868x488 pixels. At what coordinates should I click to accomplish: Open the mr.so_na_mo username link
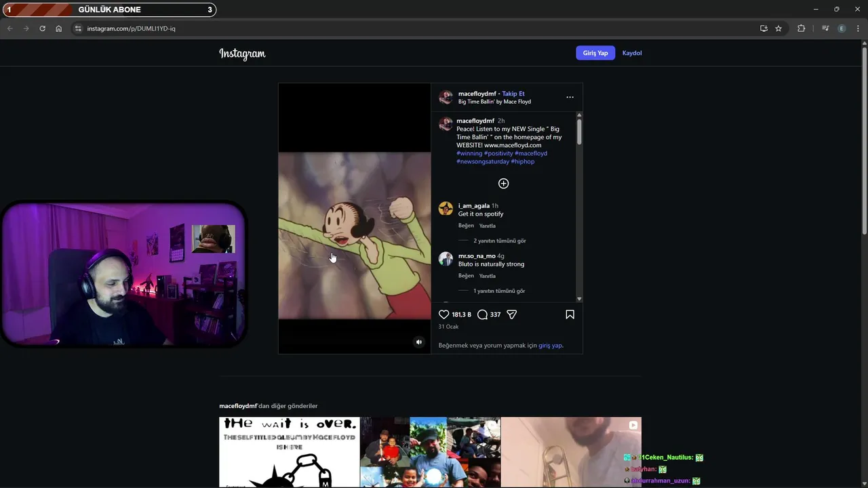pyautogui.click(x=477, y=256)
